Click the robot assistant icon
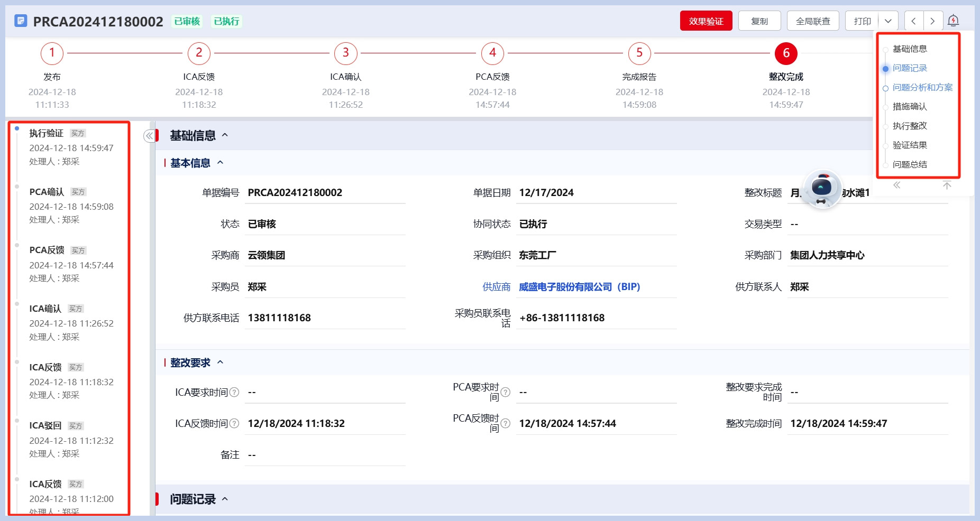This screenshot has height=521, width=980. click(821, 188)
